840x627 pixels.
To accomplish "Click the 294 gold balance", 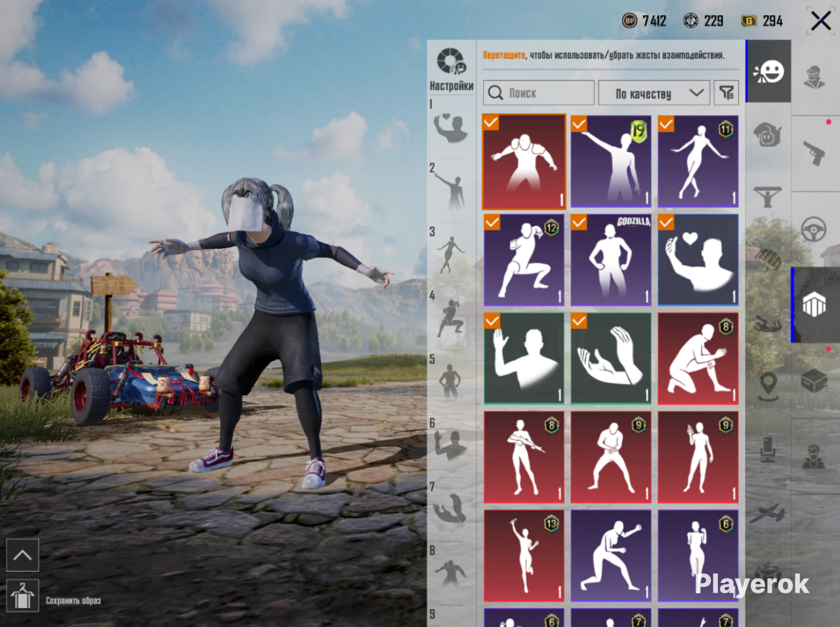I will coord(773,21).
